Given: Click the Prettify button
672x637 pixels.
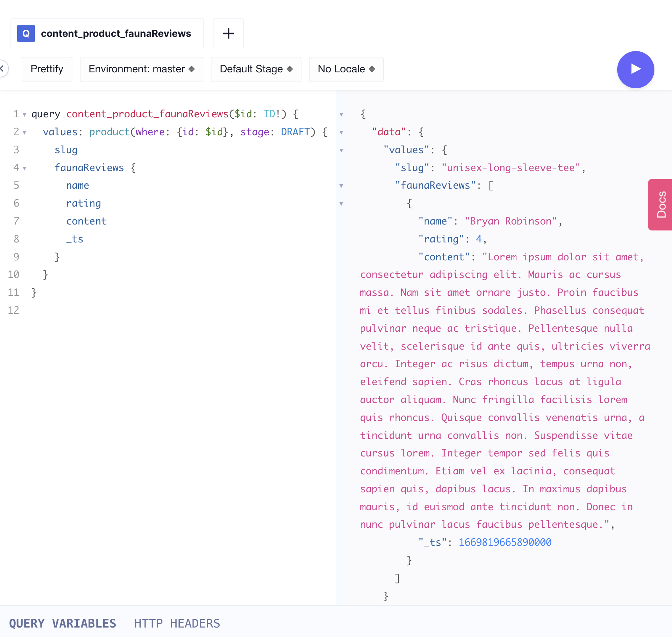Looking at the screenshot, I should click(x=47, y=69).
